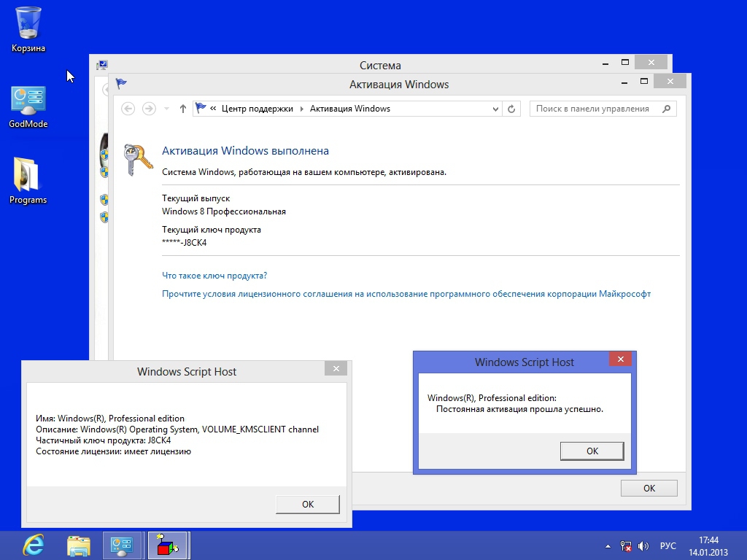This screenshot has width=747, height=560.
Task: Click Состояние лицензии: имеет лицензию line
Action: (113, 451)
